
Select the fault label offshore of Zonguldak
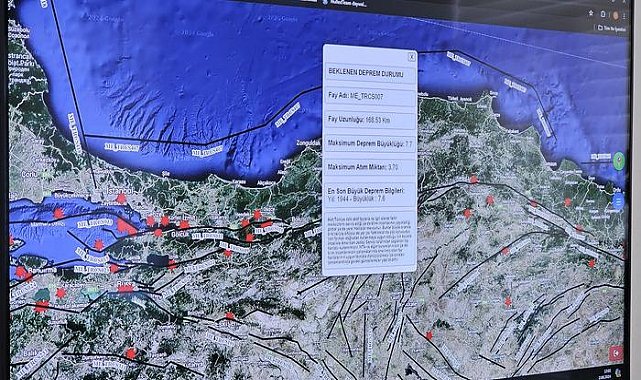click(288, 115)
